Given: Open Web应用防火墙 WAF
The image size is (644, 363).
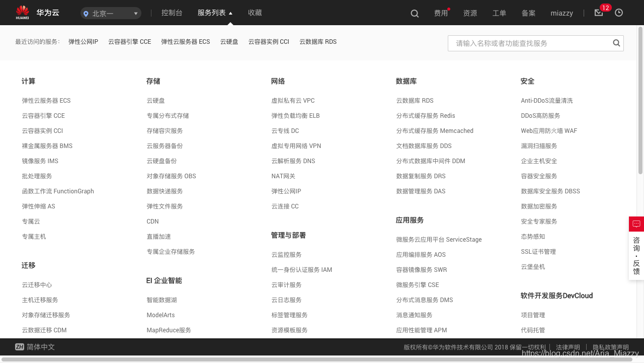Looking at the screenshot, I should click(x=549, y=131).
